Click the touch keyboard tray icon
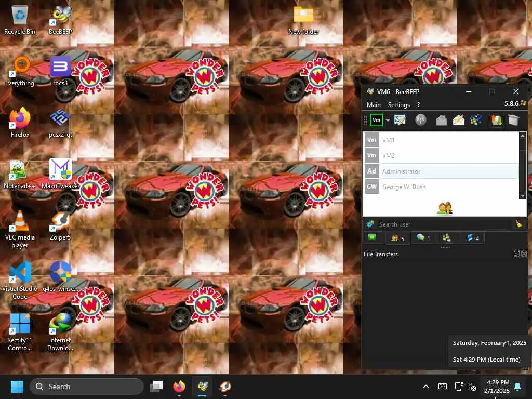Screen dimensions: 532x399 (x=443, y=387)
